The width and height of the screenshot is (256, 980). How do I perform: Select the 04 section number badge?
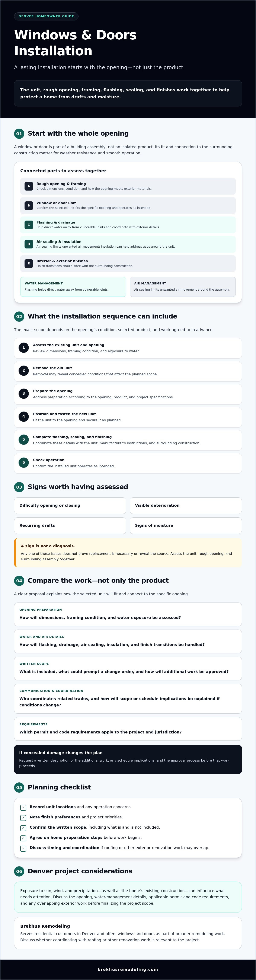19,581
